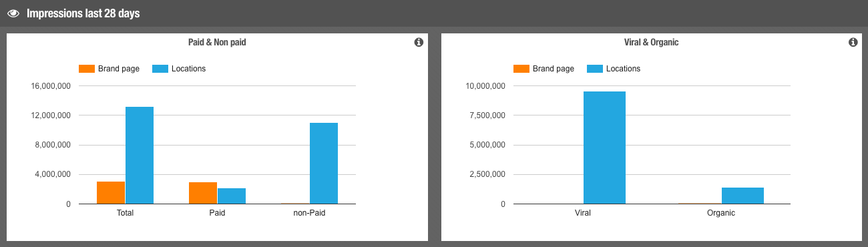Select the blue Locations bar for non-Paid
The width and height of the screenshot is (868, 247).
[324, 163]
